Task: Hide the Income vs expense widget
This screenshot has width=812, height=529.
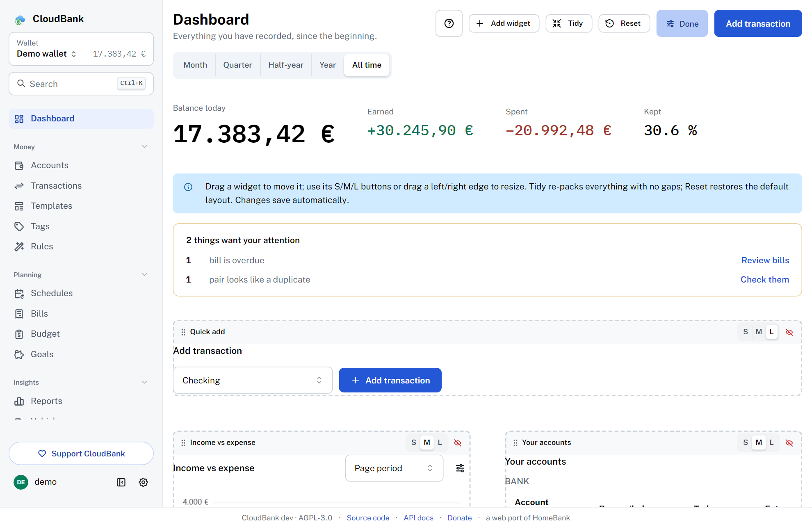Action: [x=458, y=443]
